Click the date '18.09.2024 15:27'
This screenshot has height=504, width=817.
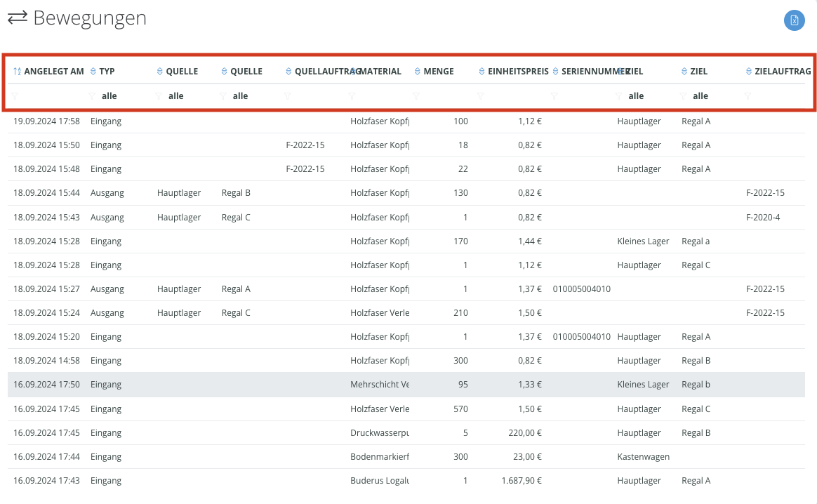[x=46, y=289]
